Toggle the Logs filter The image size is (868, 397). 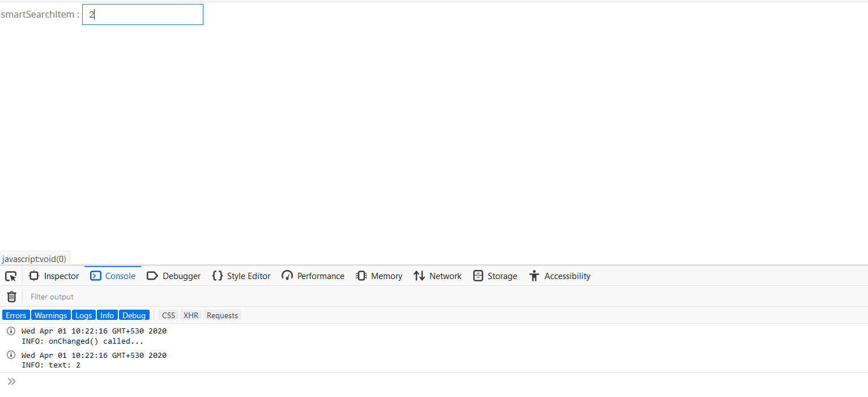83,315
